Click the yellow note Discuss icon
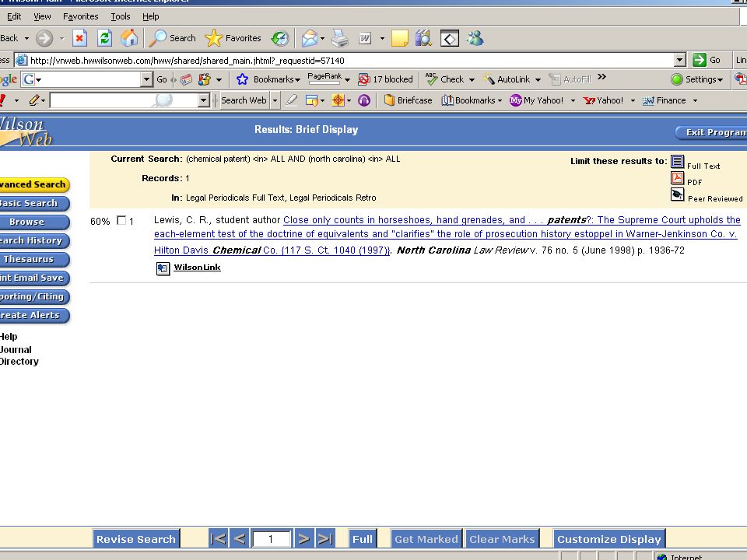This screenshot has width=747, height=560. point(400,38)
